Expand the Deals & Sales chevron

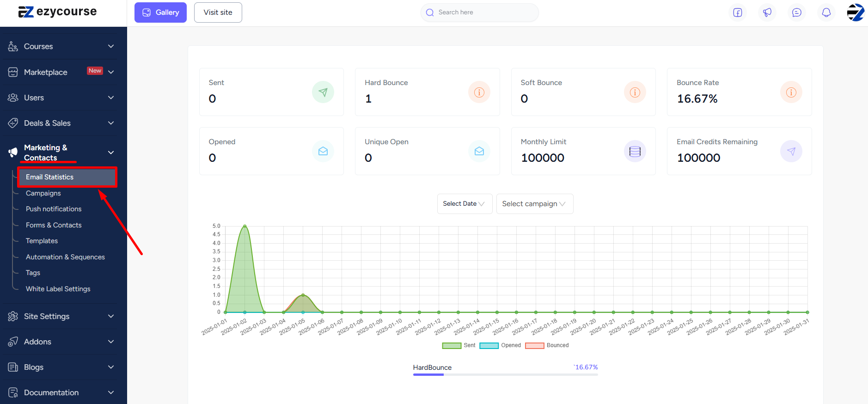[x=111, y=123]
